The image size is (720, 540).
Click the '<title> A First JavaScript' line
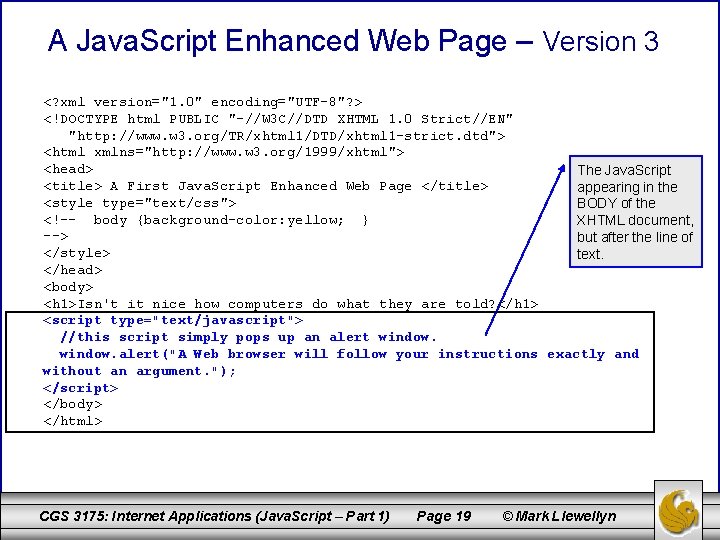pyautogui.click(x=265, y=186)
